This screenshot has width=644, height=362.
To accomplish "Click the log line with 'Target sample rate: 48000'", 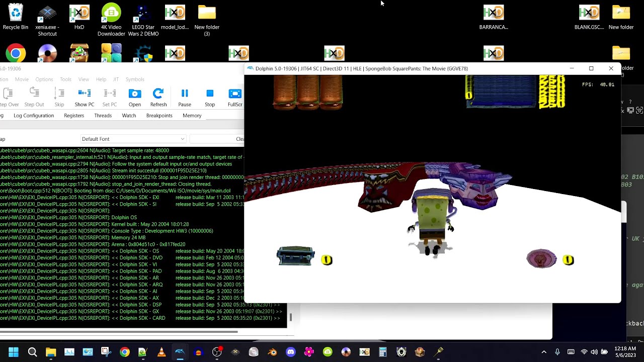I will [x=85, y=150].
